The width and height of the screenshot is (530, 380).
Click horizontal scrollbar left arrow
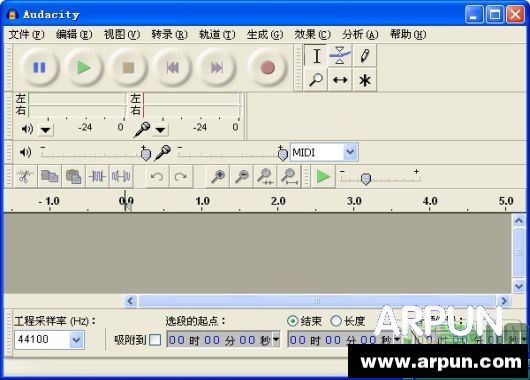click(x=130, y=301)
